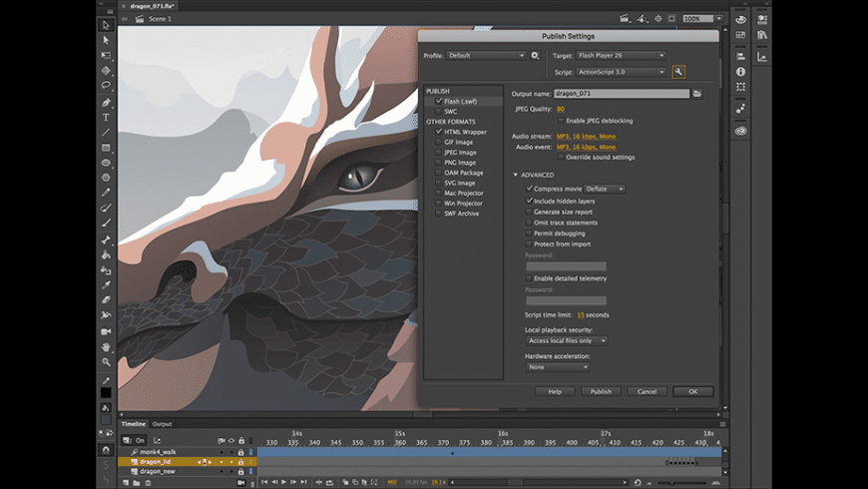
Task: Open the Target Flash Player dropdown
Action: pyautogui.click(x=620, y=56)
